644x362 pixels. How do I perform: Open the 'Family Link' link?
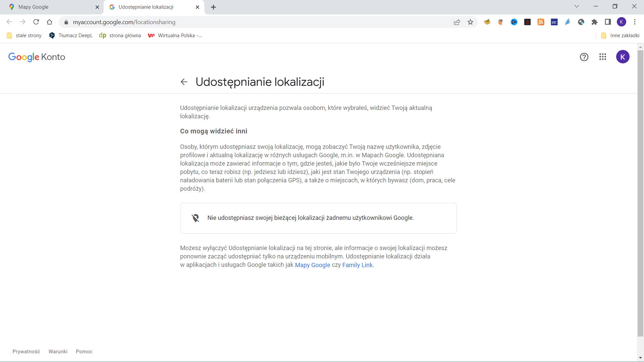pyautogui.click(x=357, y=265)
